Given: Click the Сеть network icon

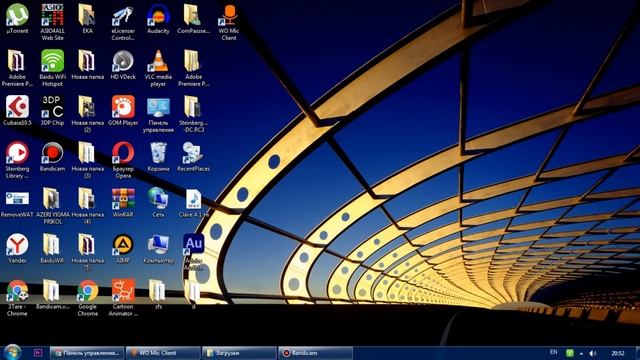Looking at the screenshot, I should [158, 202].
